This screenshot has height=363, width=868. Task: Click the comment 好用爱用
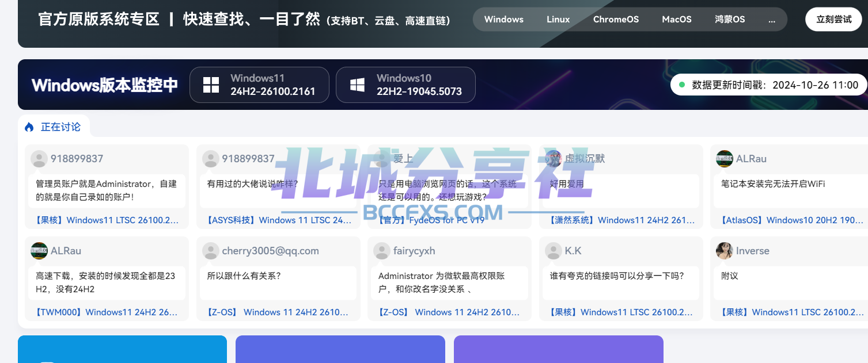tap(567, 184)
